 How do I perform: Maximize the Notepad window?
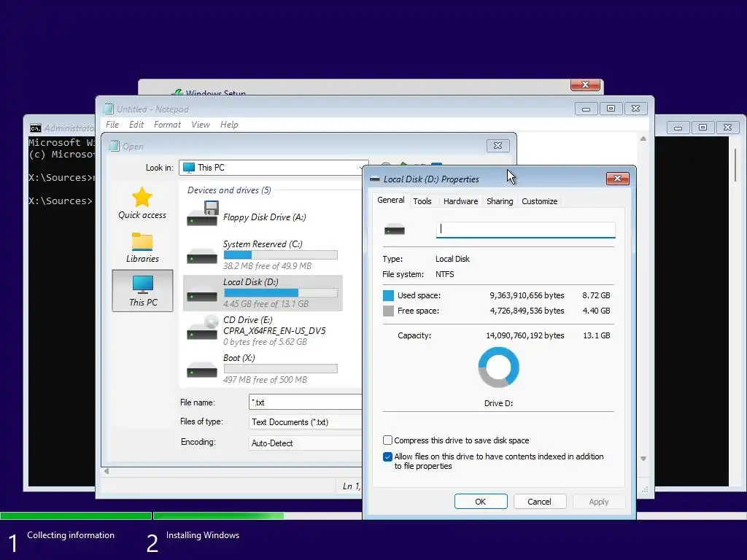pyautogui.click(x=611, y=109)
